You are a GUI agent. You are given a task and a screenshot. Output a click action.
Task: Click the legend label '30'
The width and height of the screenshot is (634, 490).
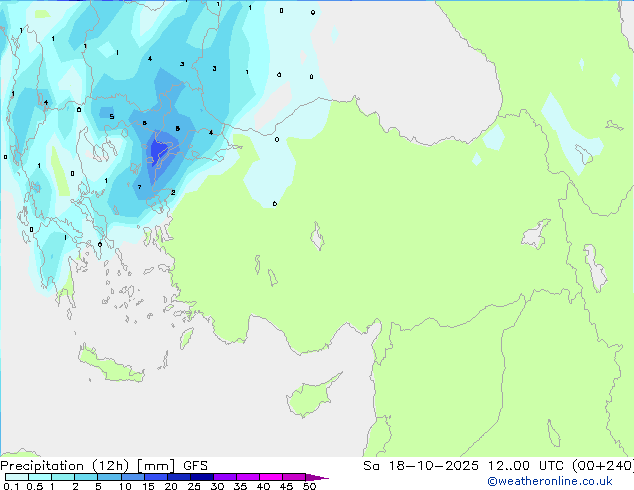[x=217, y=486]
